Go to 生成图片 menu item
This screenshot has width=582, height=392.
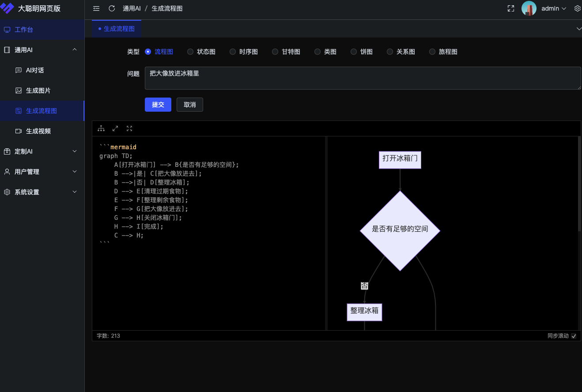point(42,90)
